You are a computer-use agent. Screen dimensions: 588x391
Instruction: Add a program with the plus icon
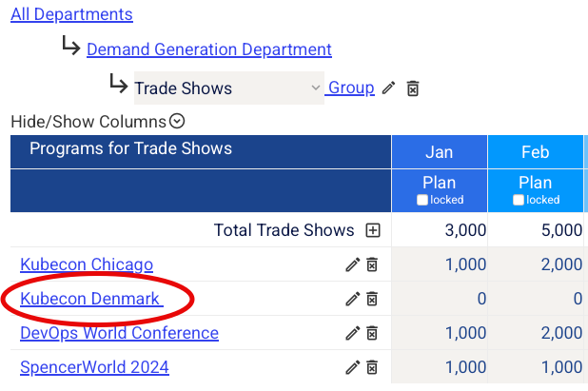[x=373, y=230]
